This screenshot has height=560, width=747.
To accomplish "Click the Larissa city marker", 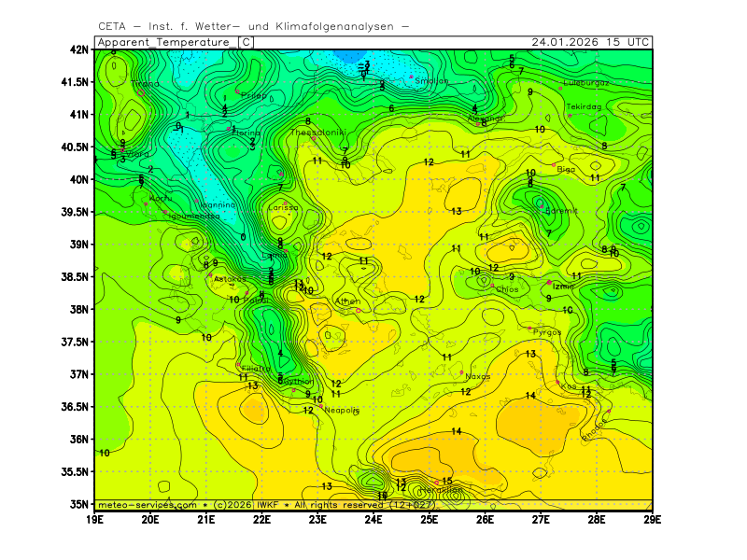I will click(285, 203).
